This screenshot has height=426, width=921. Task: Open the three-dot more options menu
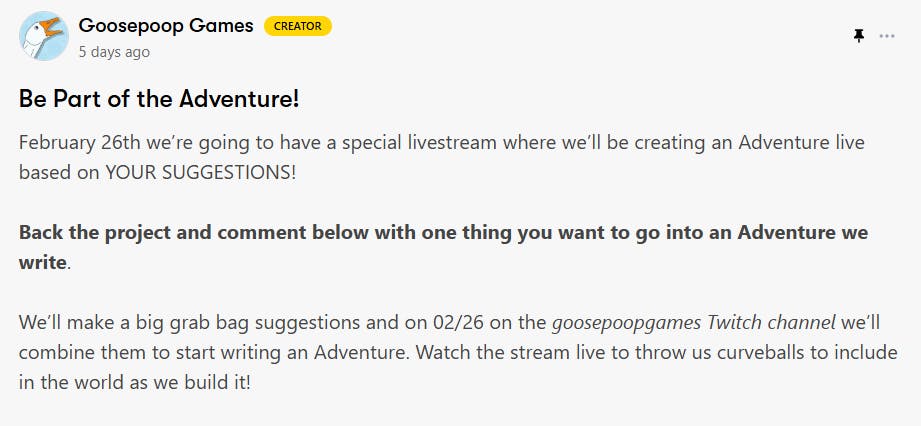[887, 36]
